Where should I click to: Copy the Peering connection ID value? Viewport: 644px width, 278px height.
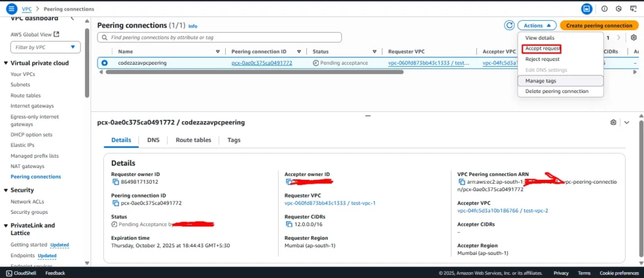point(116,203)
